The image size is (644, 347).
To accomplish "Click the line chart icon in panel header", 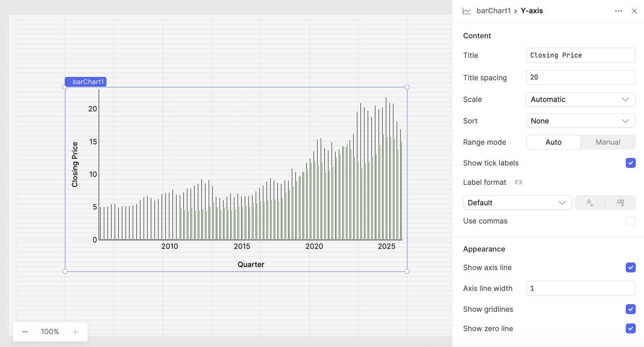I will (466, 11).
